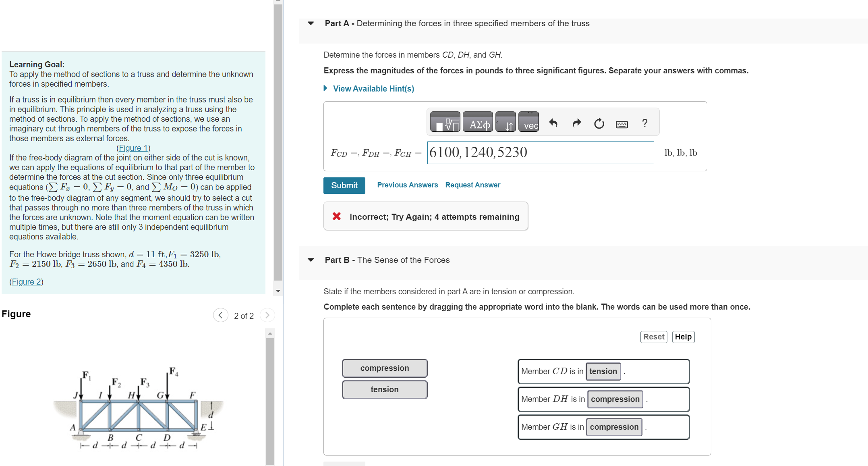Click the Request Answer link
868x466 pixels.
click(472, 185)
